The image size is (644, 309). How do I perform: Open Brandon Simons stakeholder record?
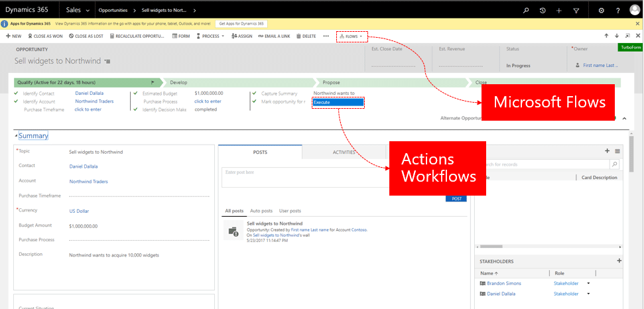click(503, 284)
